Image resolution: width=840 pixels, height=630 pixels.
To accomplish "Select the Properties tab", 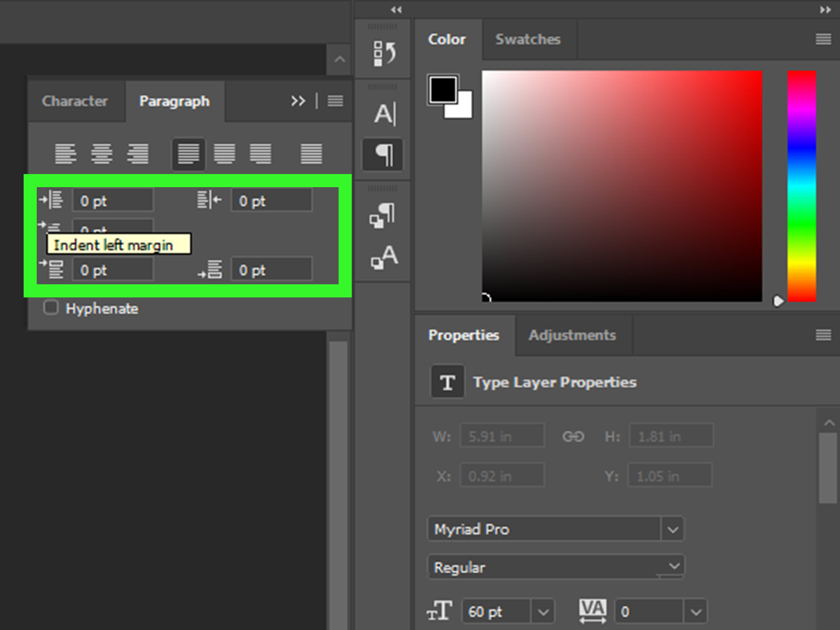I will 464,335.
